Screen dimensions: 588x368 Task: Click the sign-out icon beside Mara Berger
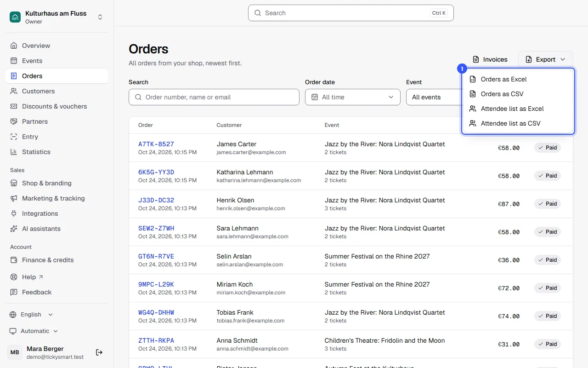point(99,352)
